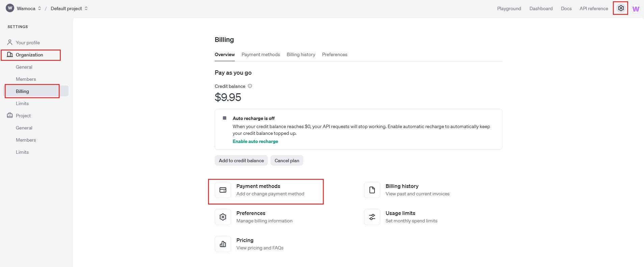Click the Payment methods card icon

223,190
